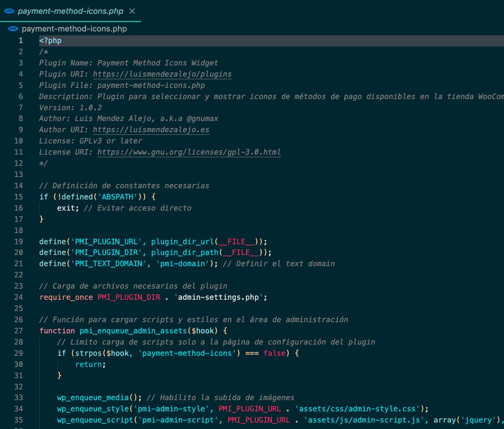
Task: Click 'assets/js/admin-script.js' string
Action: pos(364,420)
